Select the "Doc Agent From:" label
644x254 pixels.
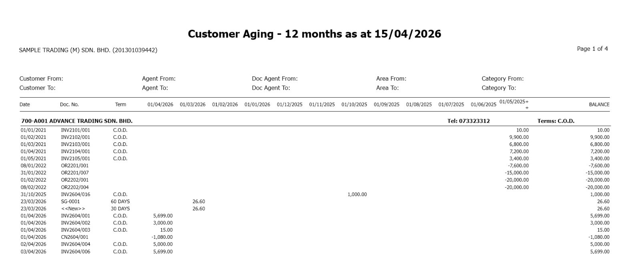pos(274,79)
